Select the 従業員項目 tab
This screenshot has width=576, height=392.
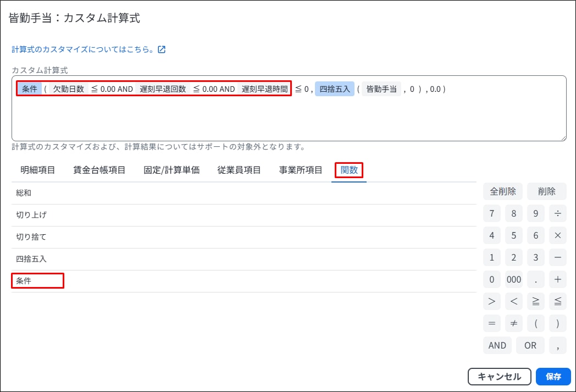[239, 170]
